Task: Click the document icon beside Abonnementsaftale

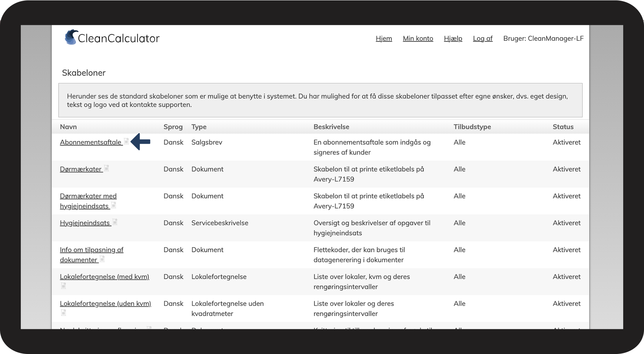Action: coord(126,141)
